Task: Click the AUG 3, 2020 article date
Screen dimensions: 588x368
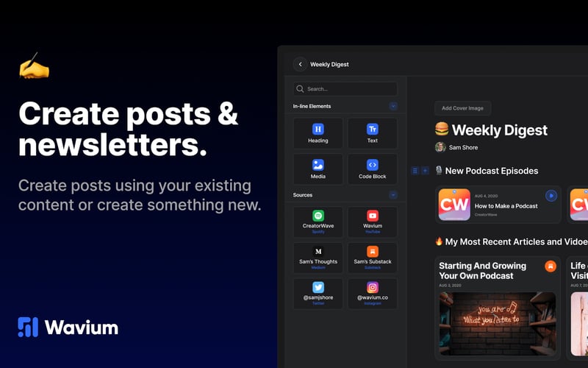Action: click(x=450, y=286)
